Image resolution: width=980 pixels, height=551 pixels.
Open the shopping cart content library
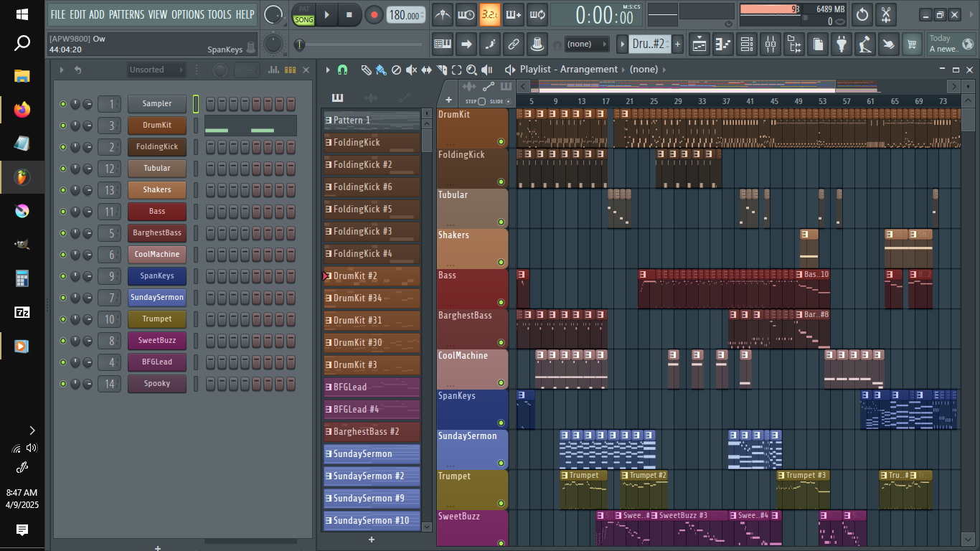tap(912, 44)
